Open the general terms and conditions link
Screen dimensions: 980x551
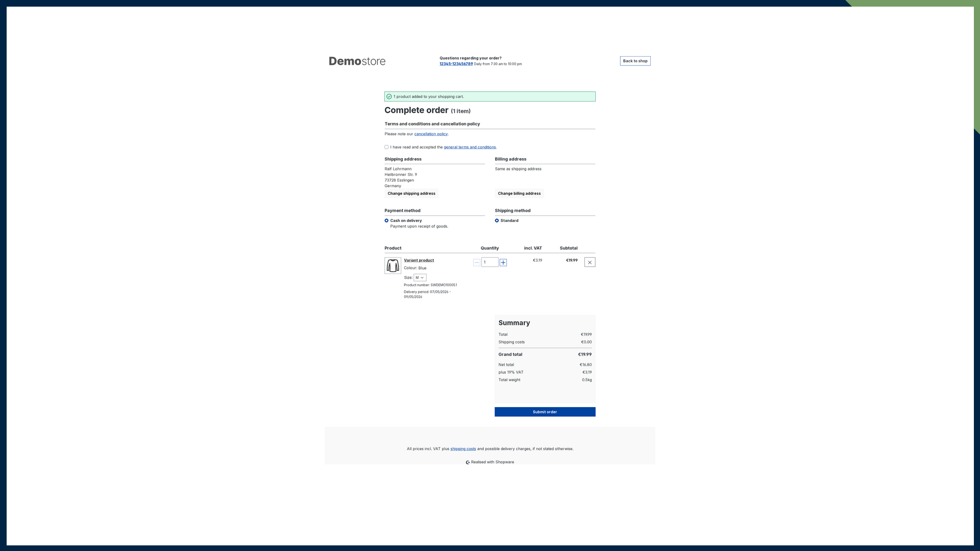(x=470, y=147)
